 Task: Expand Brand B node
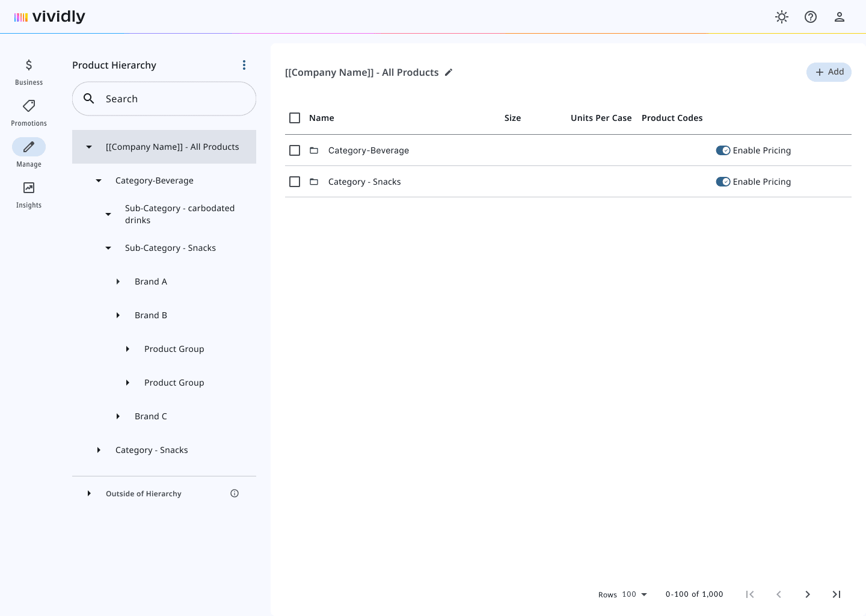[118, 315]
